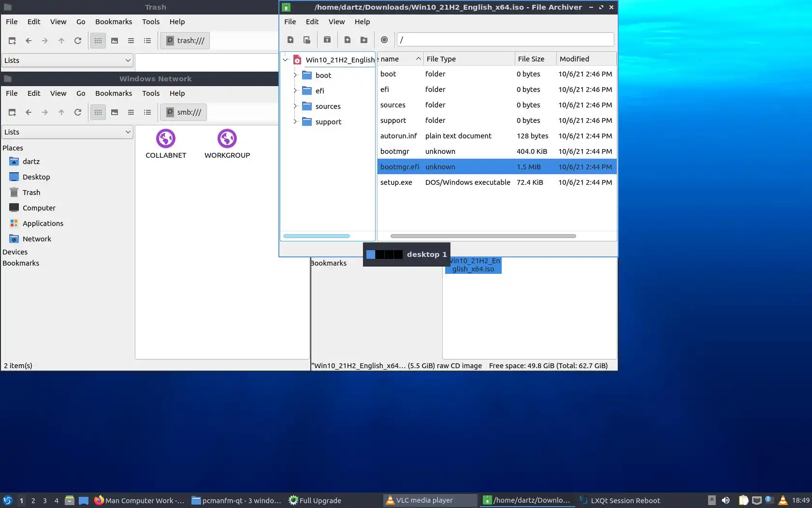Click the archive tree horizontal scrollbar
The height and width of the screenshot is (508, 812).
(317, 236)
